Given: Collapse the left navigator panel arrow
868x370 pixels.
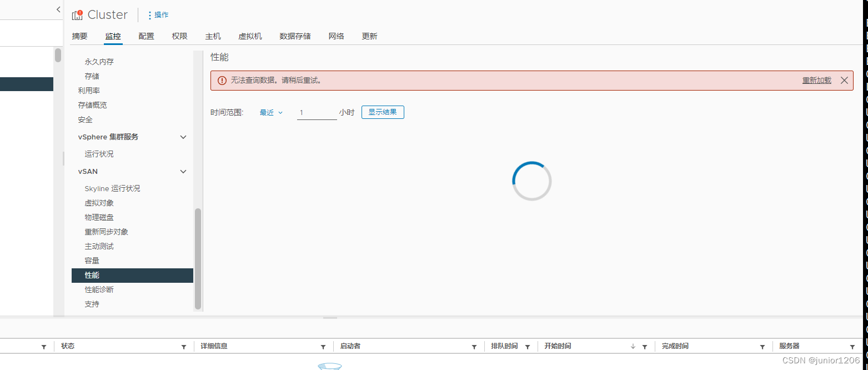Looking at the screenshot, I should (58, 9).
